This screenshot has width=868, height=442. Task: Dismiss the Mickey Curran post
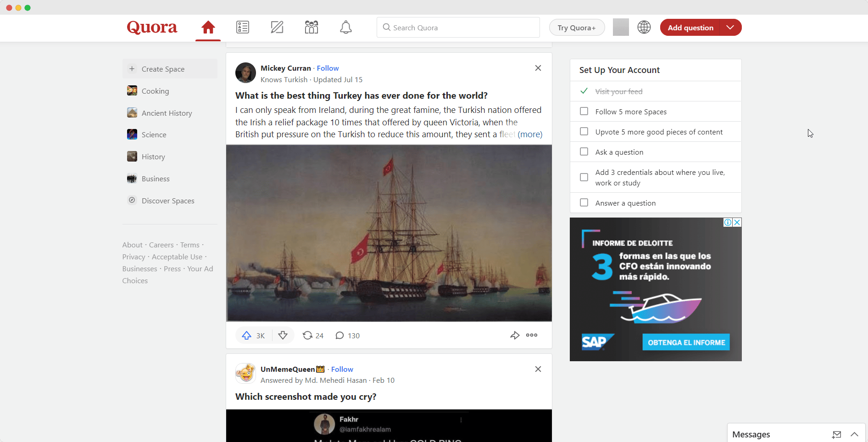coord(538,68)
